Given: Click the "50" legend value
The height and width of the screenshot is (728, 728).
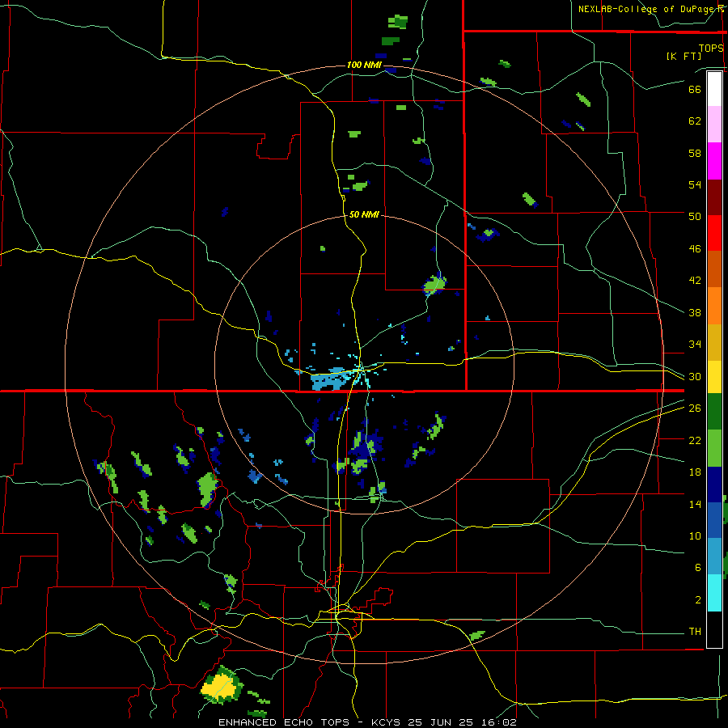Looking at the screenshot, I should click(695, 216).
